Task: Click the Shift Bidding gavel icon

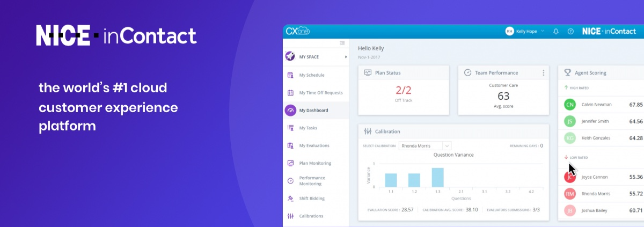Action: coord(290,198)
